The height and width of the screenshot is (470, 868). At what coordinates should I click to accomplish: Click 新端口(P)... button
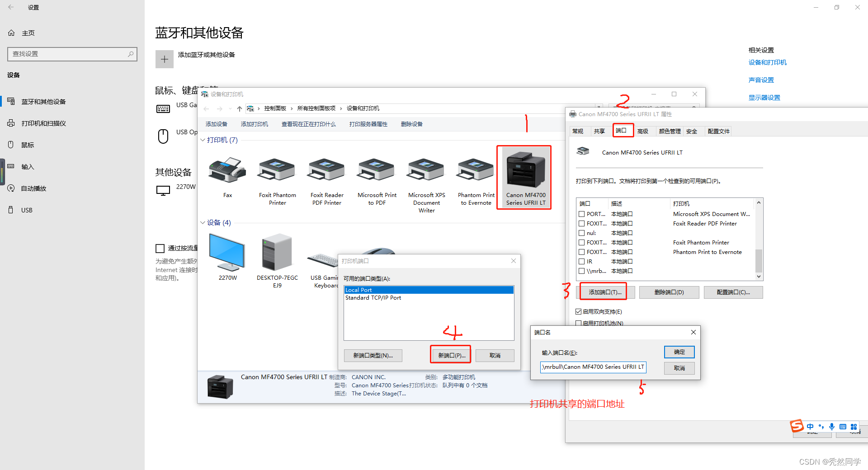(452, 356)
